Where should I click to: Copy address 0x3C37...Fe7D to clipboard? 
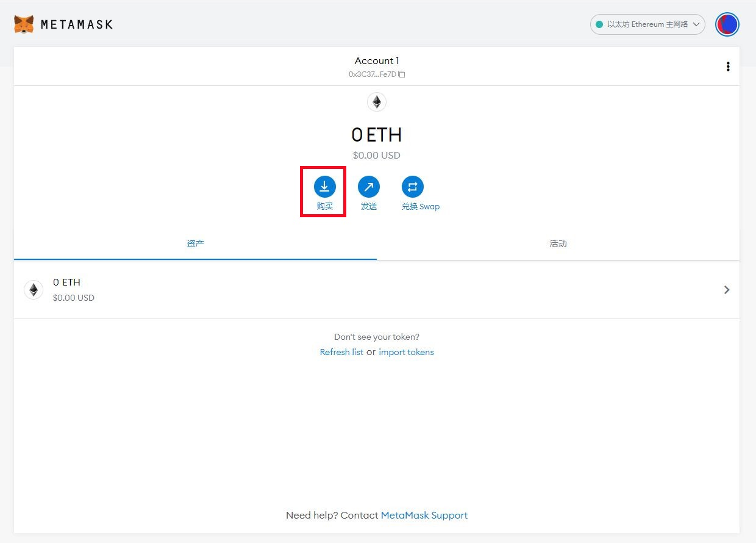377,74
